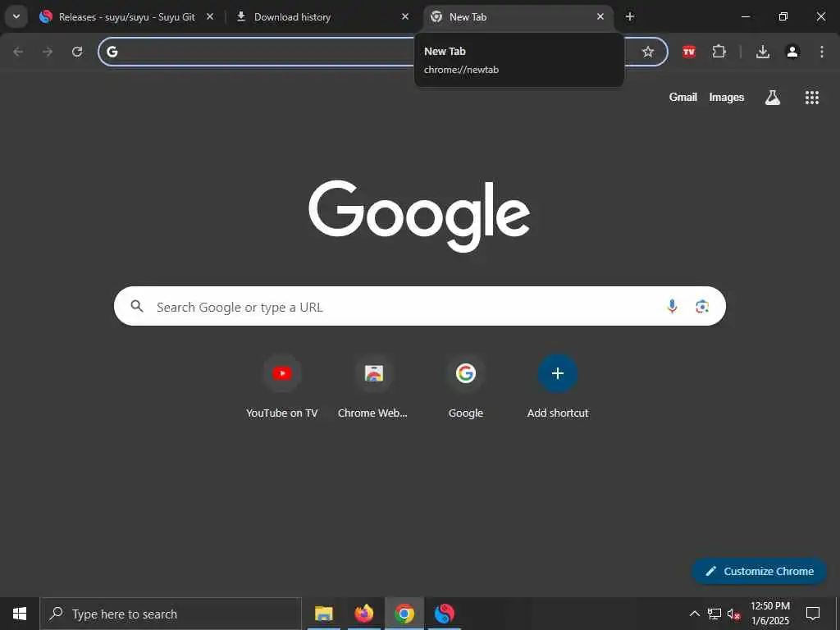Viewport: 840px width, 630px height.
Task: Open the Suyu app from the taskbar
Action: coord(444,614)
